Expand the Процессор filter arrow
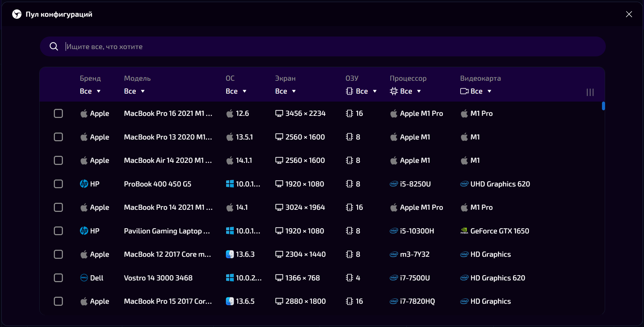 coord(419,91)
